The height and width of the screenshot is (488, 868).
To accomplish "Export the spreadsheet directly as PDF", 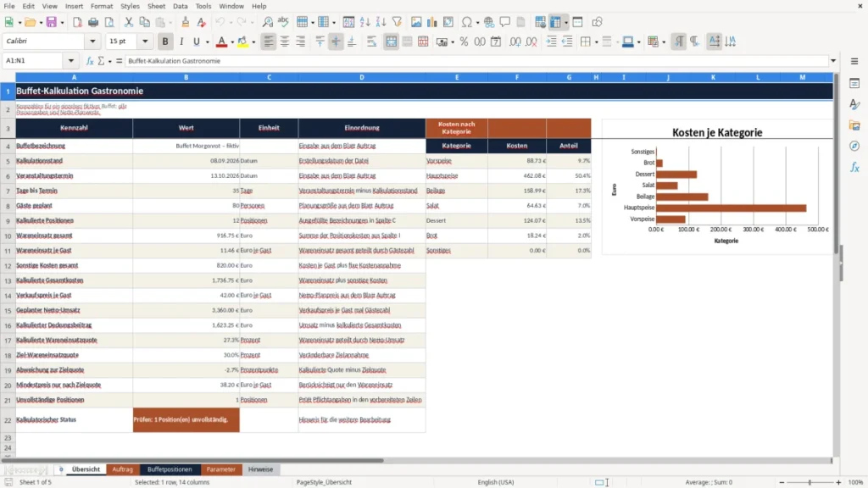I will [x=77, y=22].
